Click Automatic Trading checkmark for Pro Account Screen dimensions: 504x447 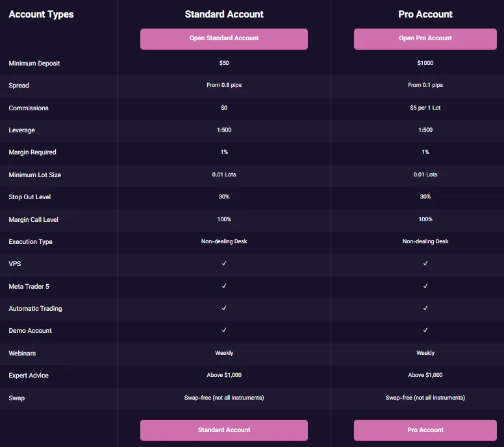[x=425, y=308]
